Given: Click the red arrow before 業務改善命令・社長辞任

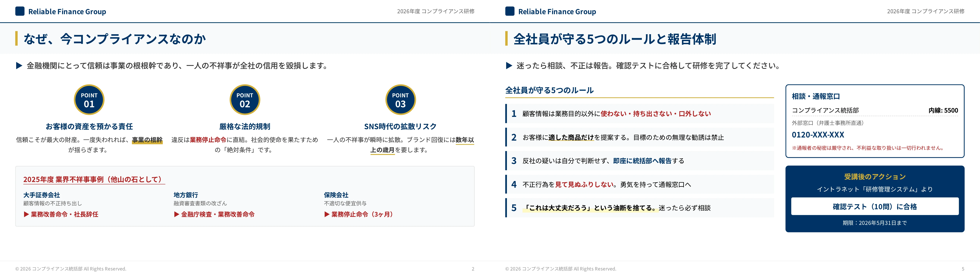Looking at the screenshot, I should 26,214.
